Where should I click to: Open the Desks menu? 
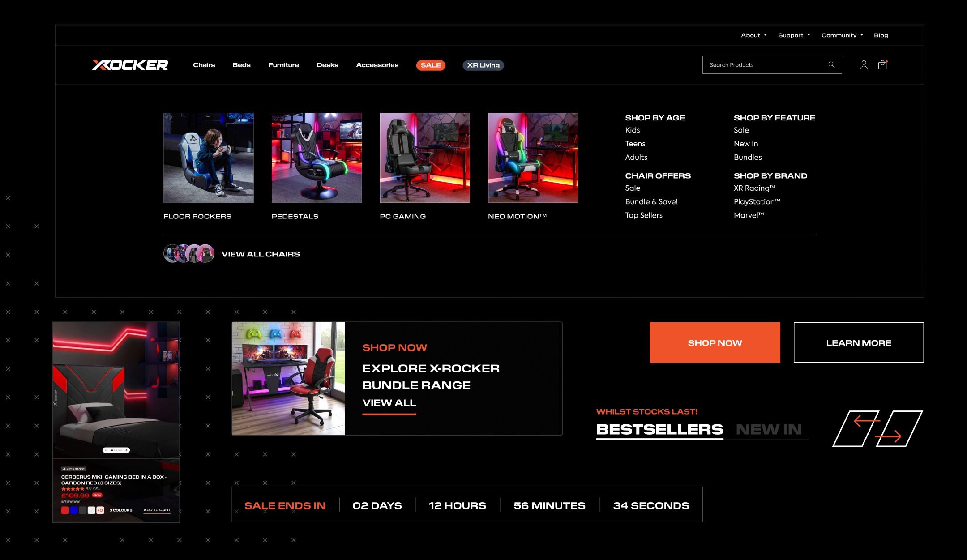pyautogui.click(x=327, y=65)
